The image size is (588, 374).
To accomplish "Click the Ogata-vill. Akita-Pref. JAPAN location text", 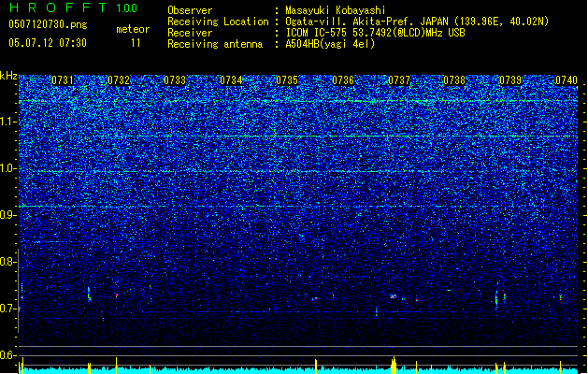I will pyautogui.click(x=417, y=22).
